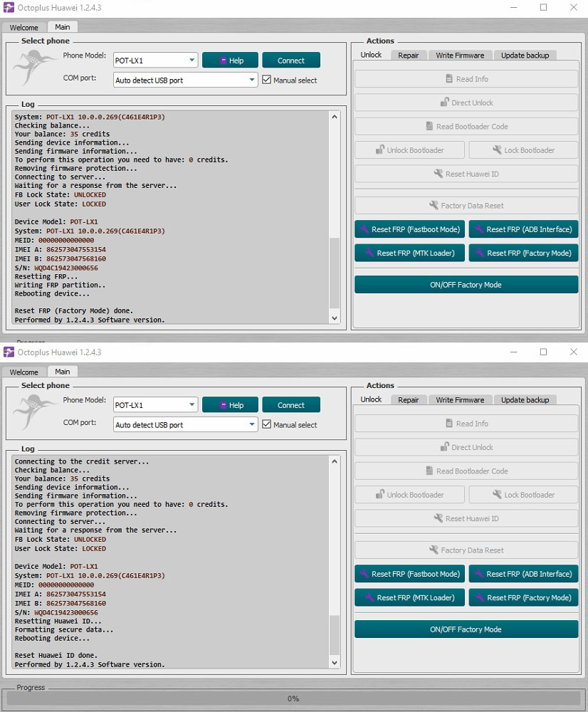588x712 pixels.
Task: Click Unlock Bootloader in top window
Action: click(x=409, y=150)
